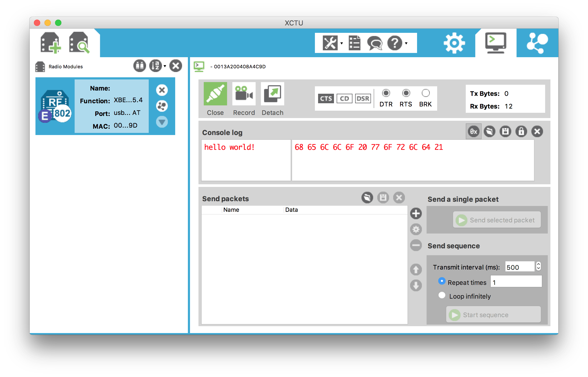This screenshot has width=588, height=377.
Task: Click the CTS line indicator
Action: coord(326,98)
